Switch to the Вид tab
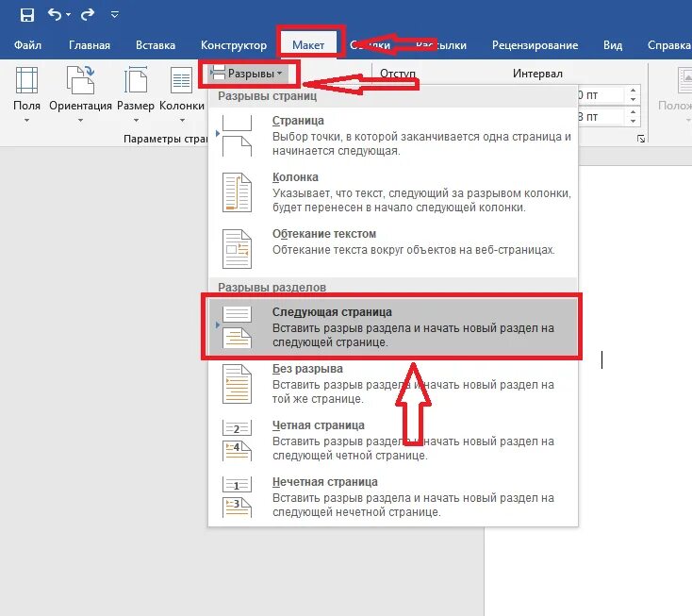The width and height of the screenshot is (692, 616). 613,45
